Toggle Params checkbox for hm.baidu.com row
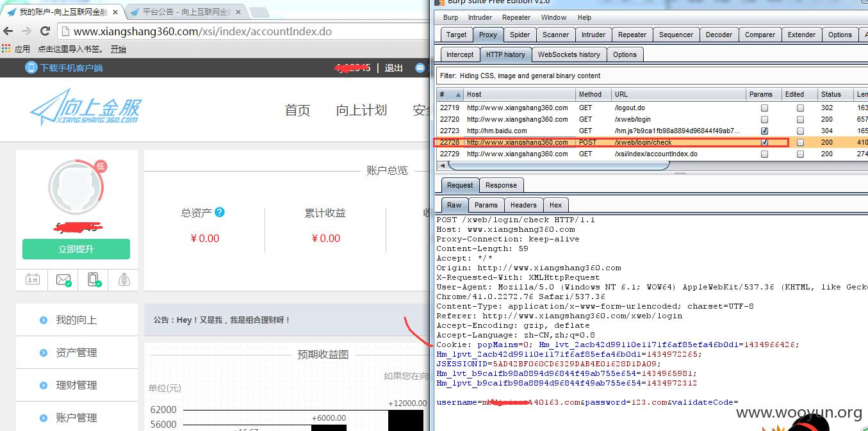Image resolution: width=868 pixels, height=431 pixels. tap(764, 131)
